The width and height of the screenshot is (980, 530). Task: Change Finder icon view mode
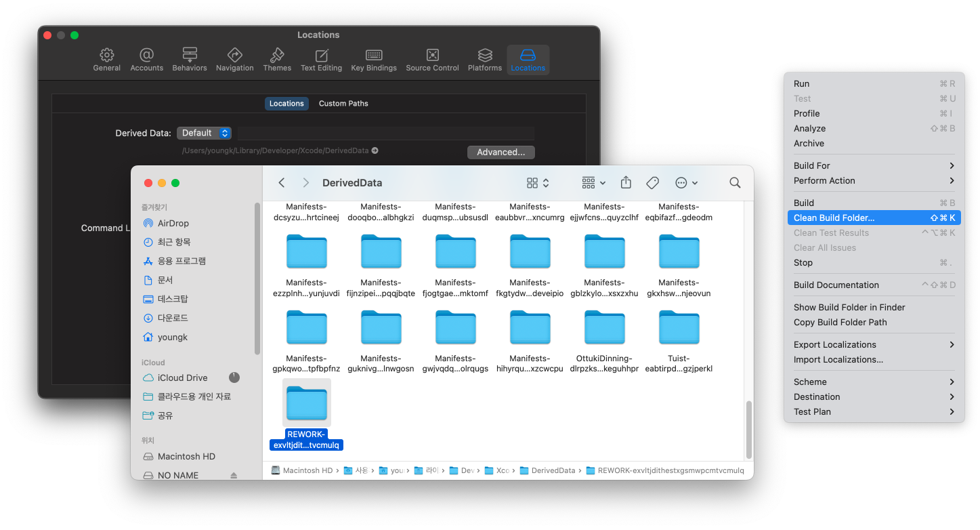538,183
